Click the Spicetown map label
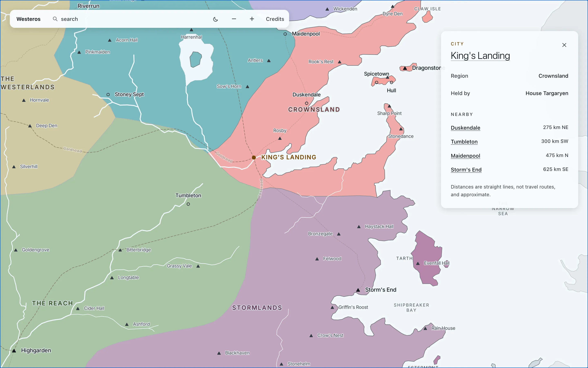The width and height of the screenshot is (588, 368). pyautogui.click(x=376, y=74)
